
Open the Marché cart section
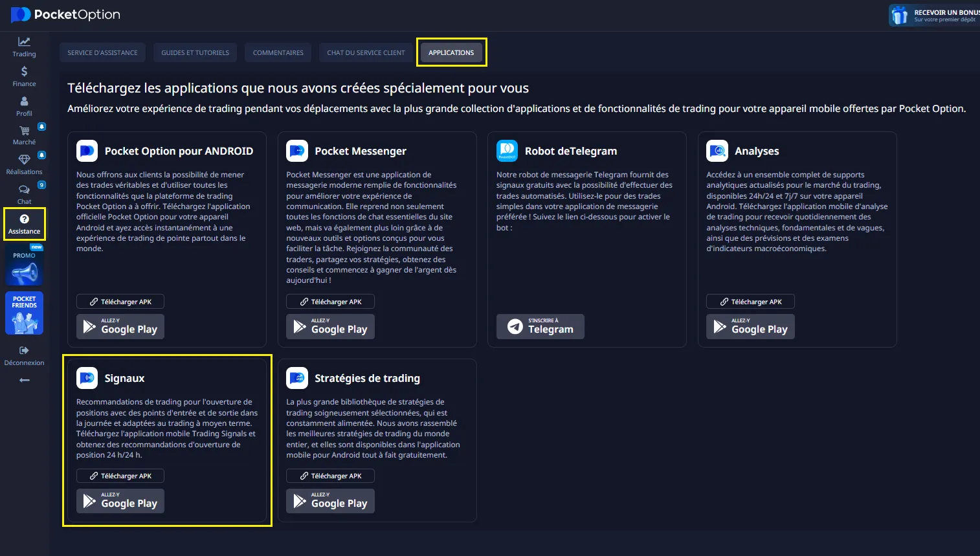click(x=24, y=135)
